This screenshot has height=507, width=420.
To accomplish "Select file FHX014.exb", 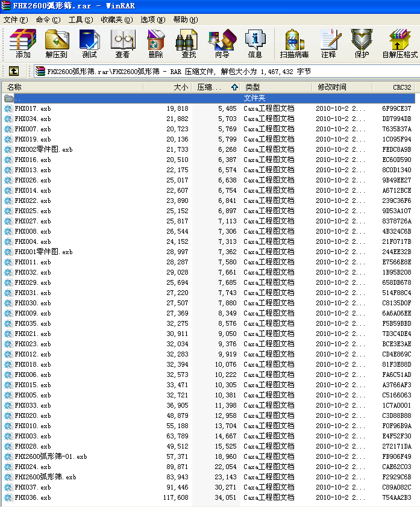I will [33, 190].
